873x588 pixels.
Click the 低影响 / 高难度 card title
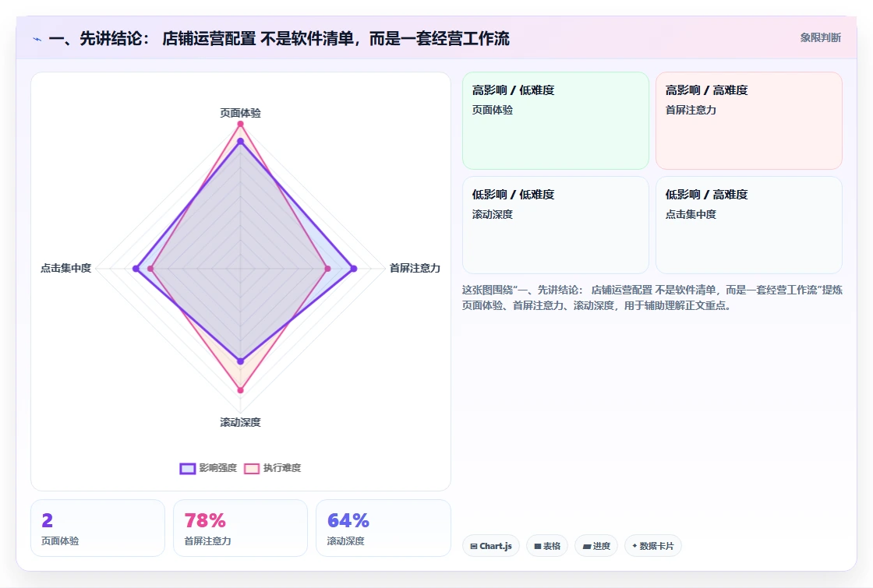pyautogui.click(x=706, y=194)
